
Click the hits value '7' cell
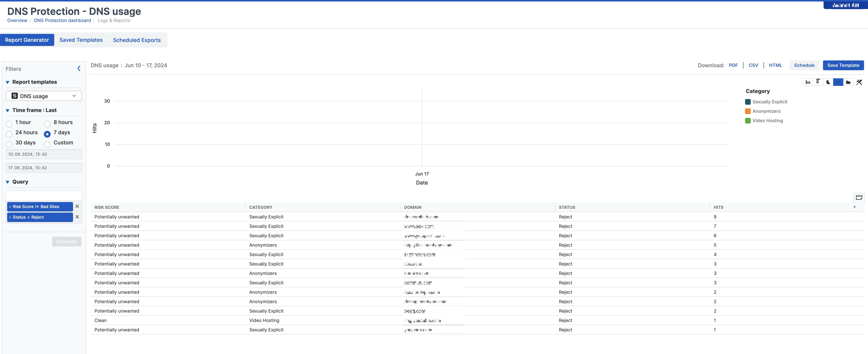tap(715, 226)
